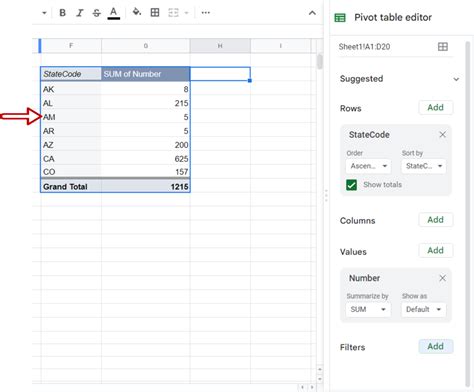Viewport: 474px width, 392px height.
Task: Open merge cells dropdown arrow
Action: coord(186,13)
